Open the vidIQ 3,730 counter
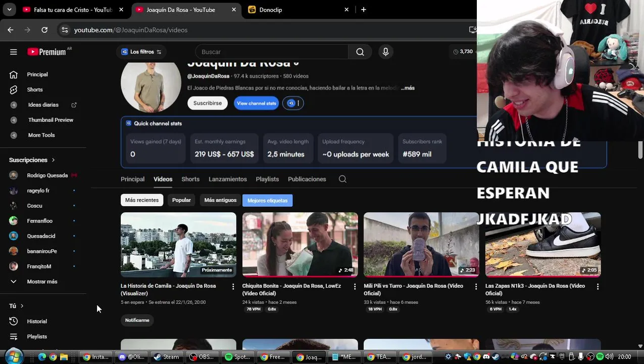Image resolution: width=644 pixels, height=364 pixels. pyautogui.click(x=463, y=52)
